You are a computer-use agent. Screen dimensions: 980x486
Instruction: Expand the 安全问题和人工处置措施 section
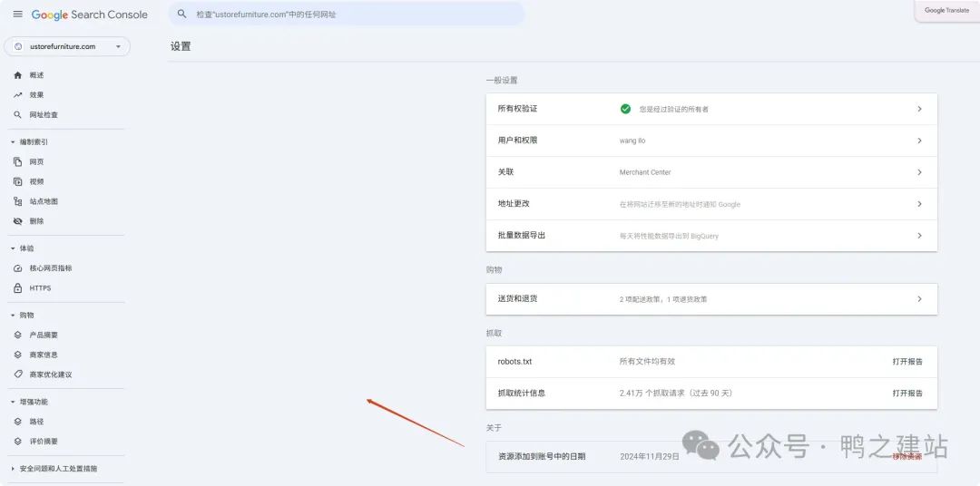(13, 469)
